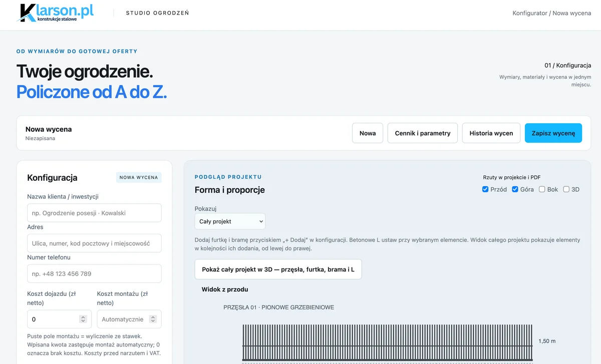Click the 'Konfigurator / Nowa wycena' breadcrumb
Screen dimensions: 601x364
click(552, 13)
